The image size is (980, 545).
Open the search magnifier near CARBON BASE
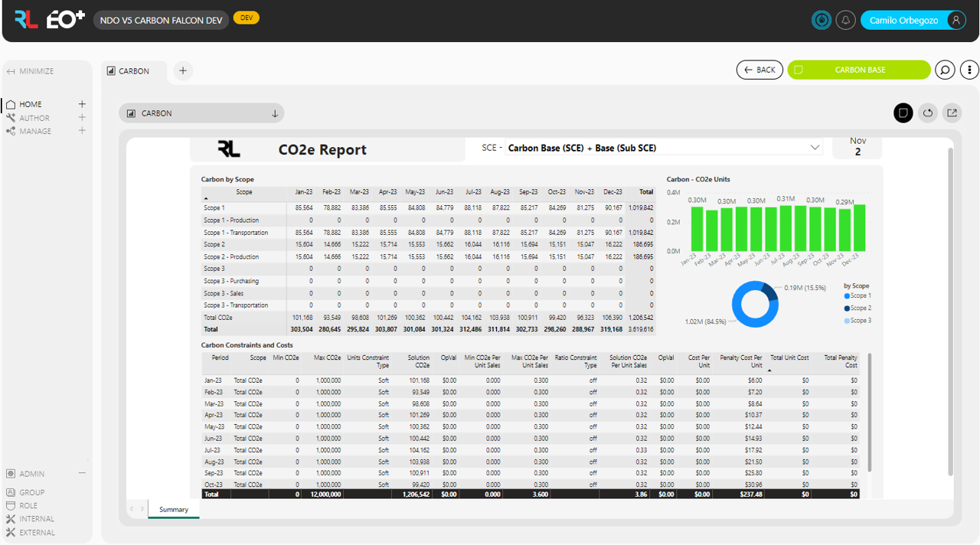coord(945,70)
